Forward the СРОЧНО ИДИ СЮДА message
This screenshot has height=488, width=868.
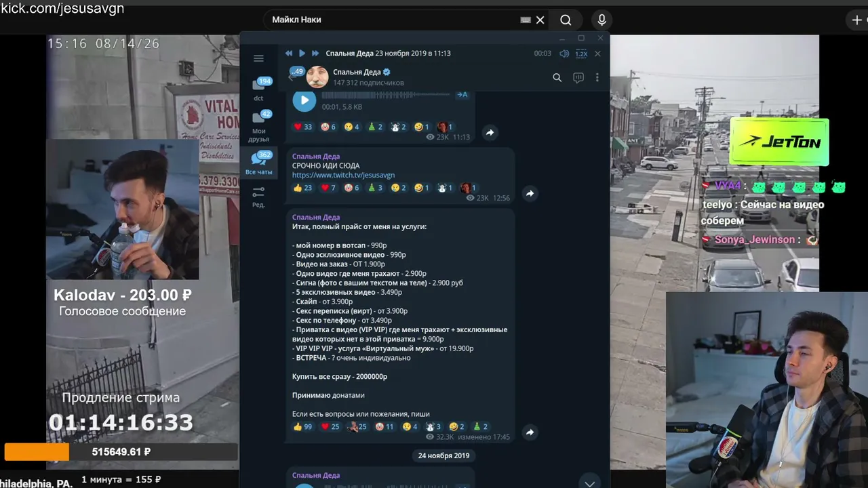(x=530, y=194)
